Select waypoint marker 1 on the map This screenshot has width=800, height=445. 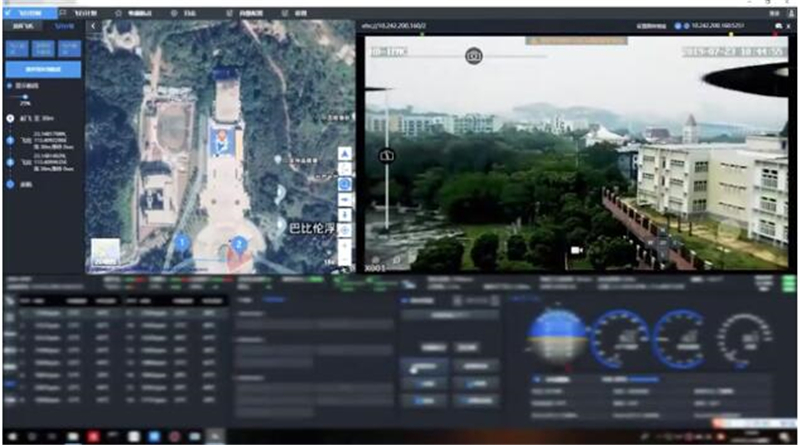pos(182,243)
